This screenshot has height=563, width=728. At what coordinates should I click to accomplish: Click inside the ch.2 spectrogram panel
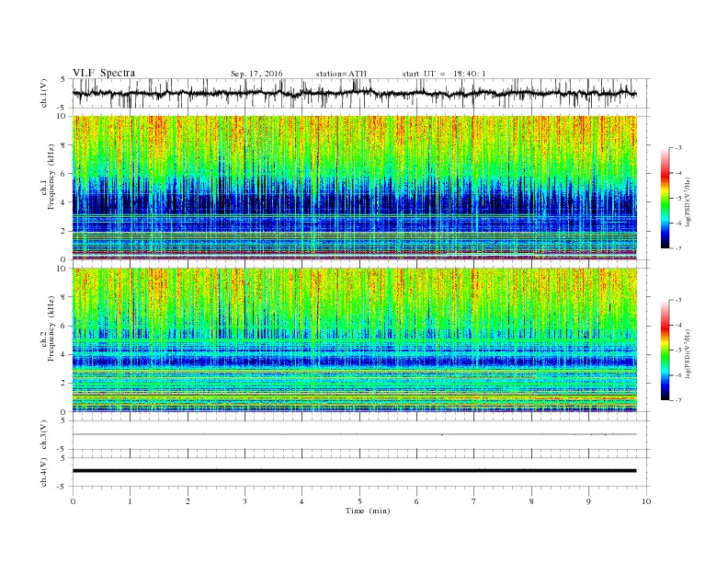[355, 340]
